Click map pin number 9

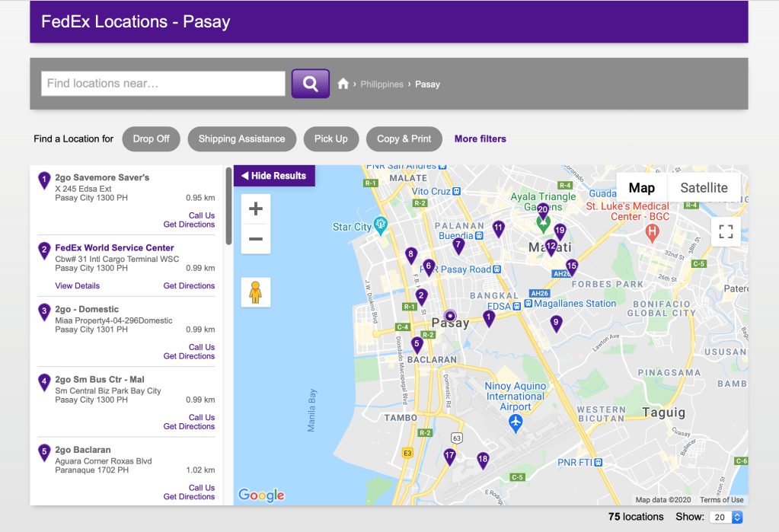pyautogui.click(x=556, y=323)
